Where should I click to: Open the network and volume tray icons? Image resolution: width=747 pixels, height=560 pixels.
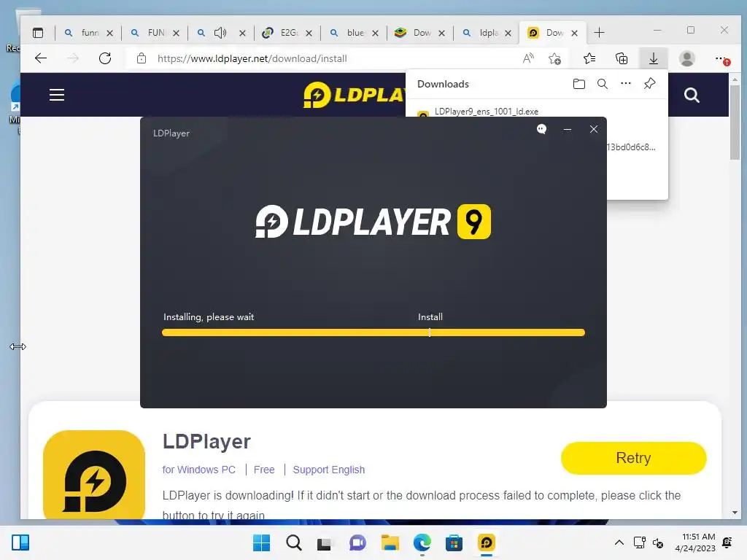pos(648,542)
